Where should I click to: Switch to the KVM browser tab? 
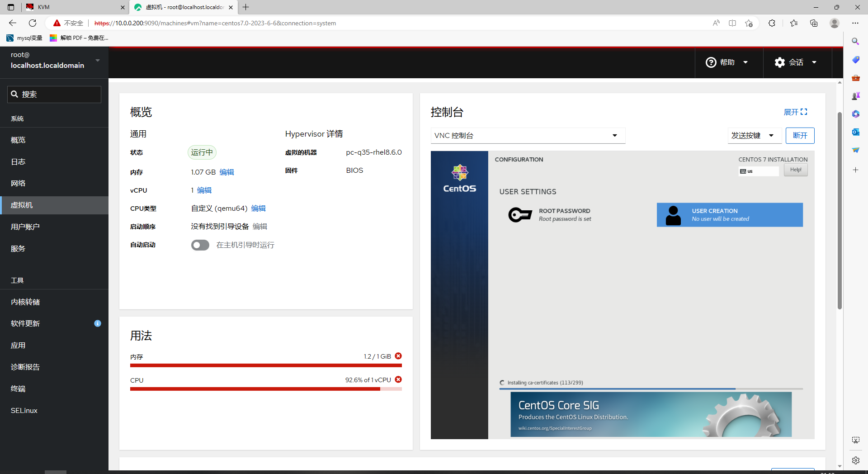pos(75,7)
